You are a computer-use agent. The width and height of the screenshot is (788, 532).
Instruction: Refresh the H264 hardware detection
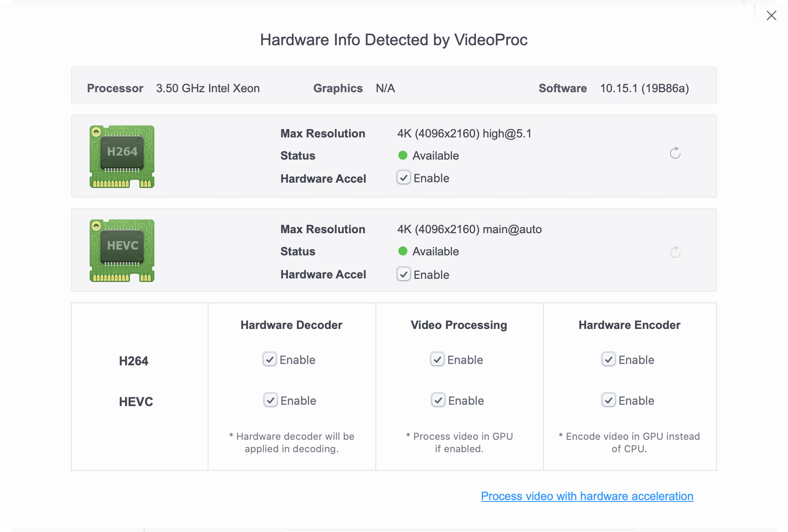click(x=675, y=153)
